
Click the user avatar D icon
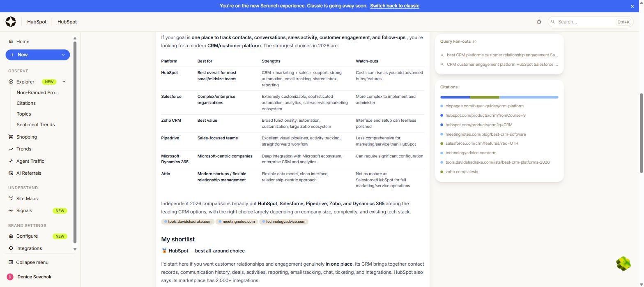pos(10,277)
